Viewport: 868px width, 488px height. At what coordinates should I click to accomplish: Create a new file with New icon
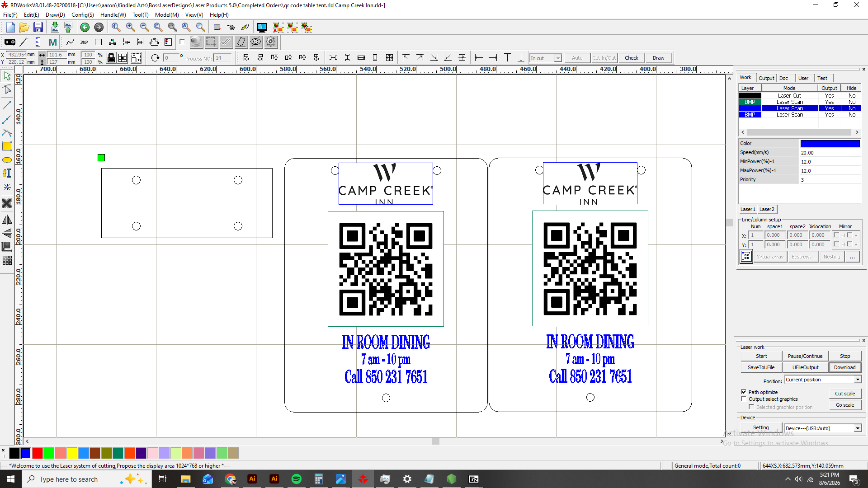click(x=10, y=28)
